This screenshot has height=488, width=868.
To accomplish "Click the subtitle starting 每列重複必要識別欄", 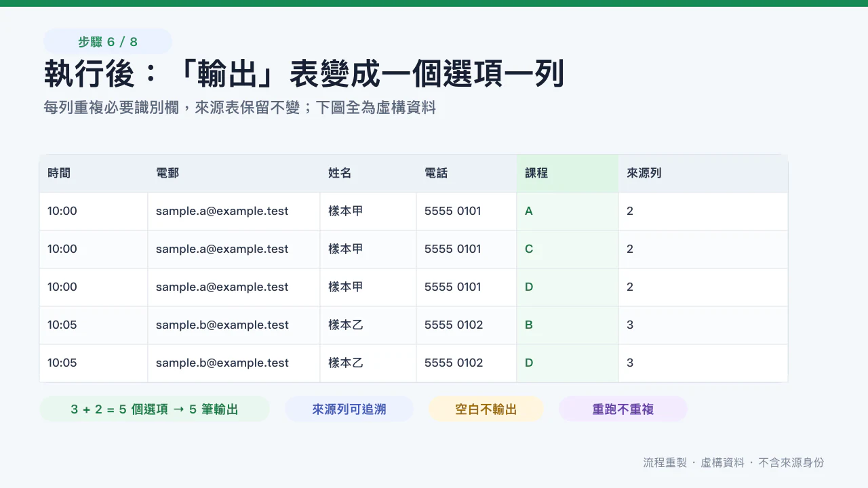I will pyautogui.click(x=239, y=108).
